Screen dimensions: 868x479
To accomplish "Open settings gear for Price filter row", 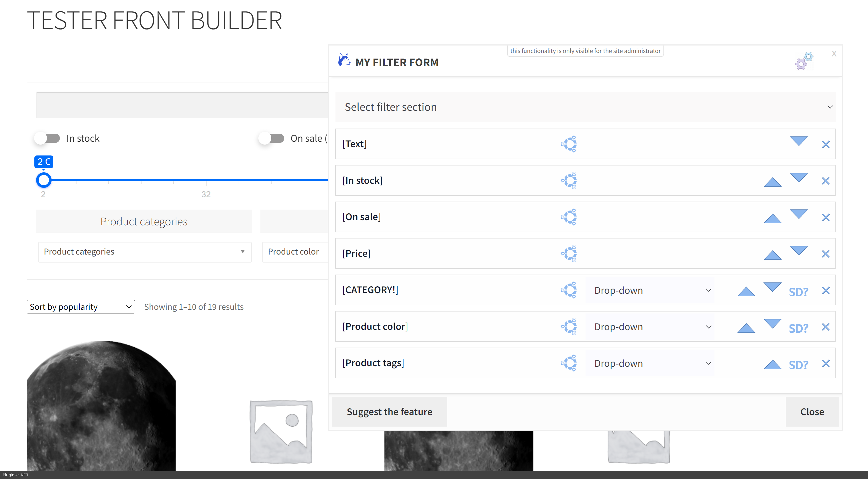I will point(569,254).
